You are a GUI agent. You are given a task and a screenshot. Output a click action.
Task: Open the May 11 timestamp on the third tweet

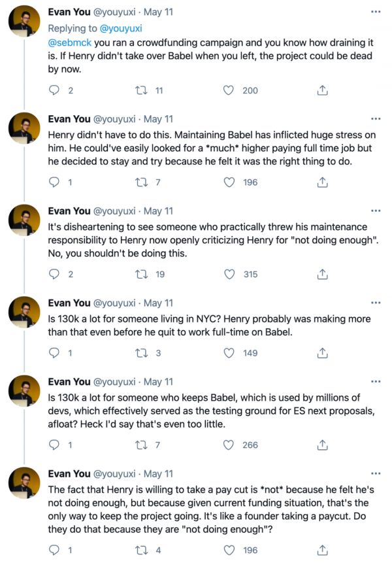159,211
